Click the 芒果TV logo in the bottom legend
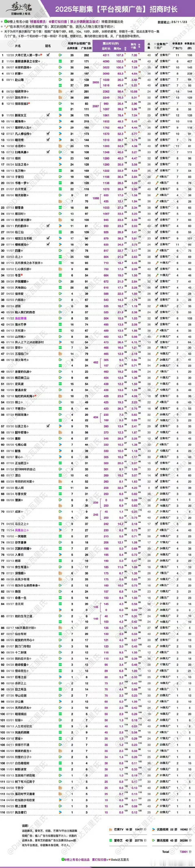195x868 pixels. click(x=111, y=830)
